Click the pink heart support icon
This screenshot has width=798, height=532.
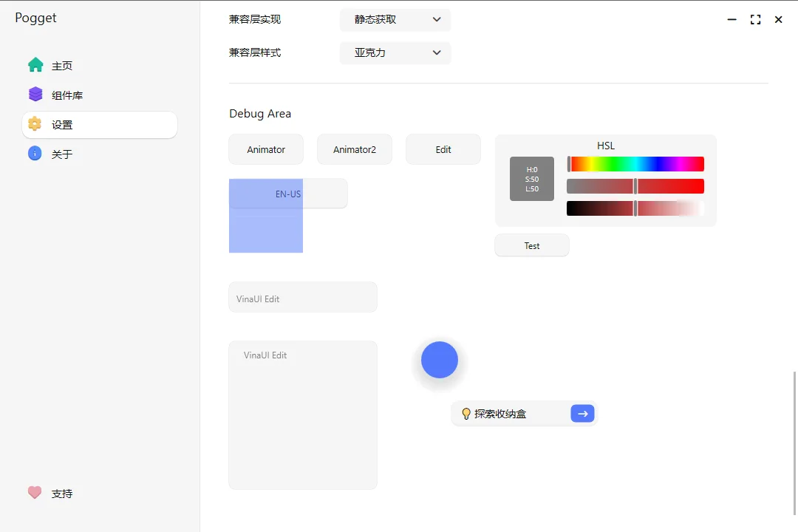[x=35, y=492]
